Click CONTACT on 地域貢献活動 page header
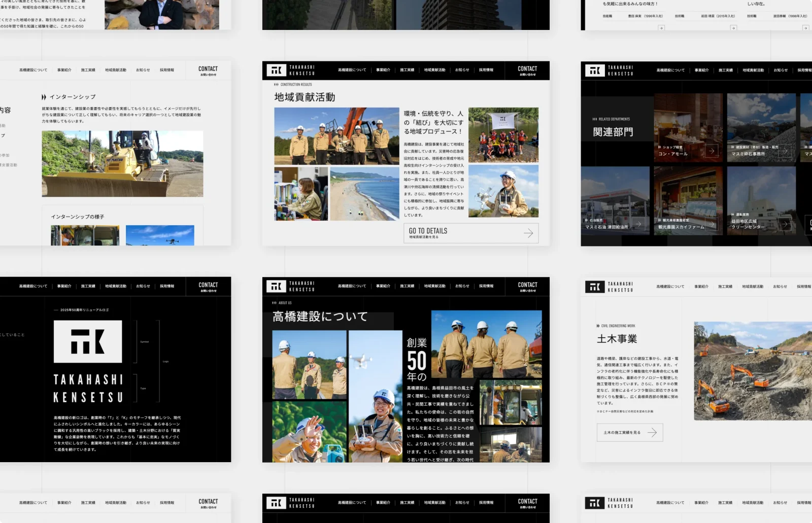This screenshot has width=812, height=523. tap(527, 71)
